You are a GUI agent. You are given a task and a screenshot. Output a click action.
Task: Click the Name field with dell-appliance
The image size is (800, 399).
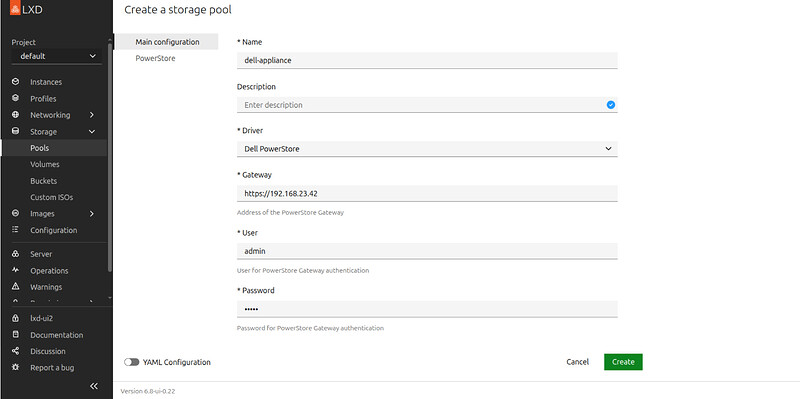pyautogui.click(x=427, y=60)
